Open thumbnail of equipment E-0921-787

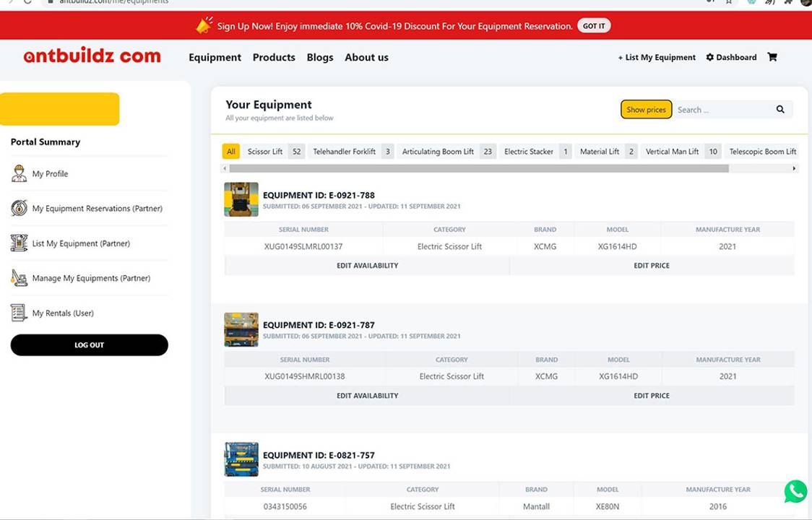(x=241, y=329)
